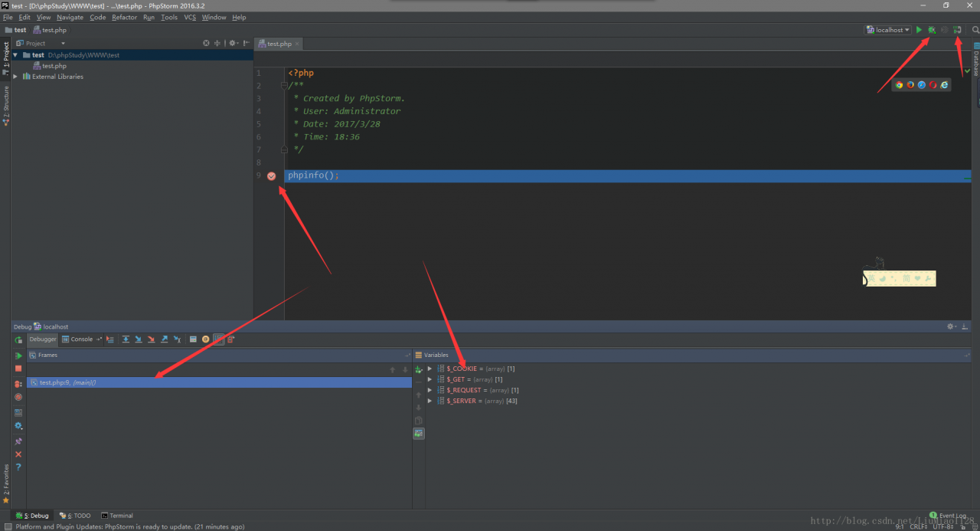Pin the debug tab
The height and width of the screenshot is (531, 980).
(x=18, y=441)
